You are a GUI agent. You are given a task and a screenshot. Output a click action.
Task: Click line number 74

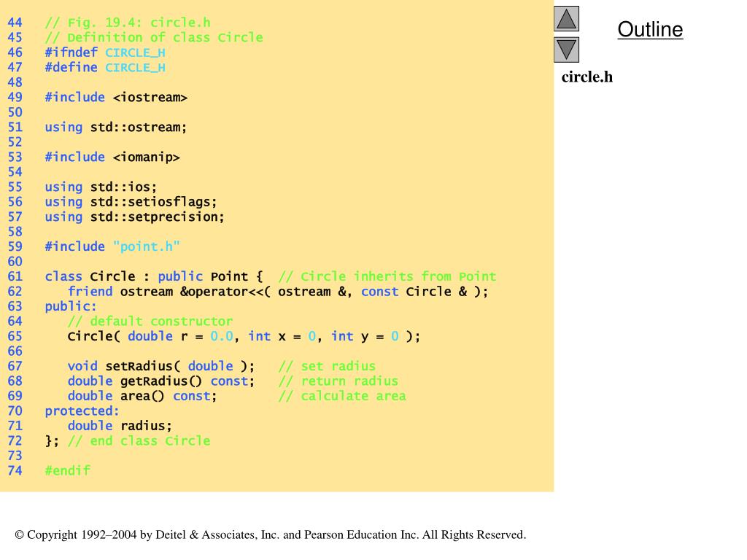click(15, 470)
